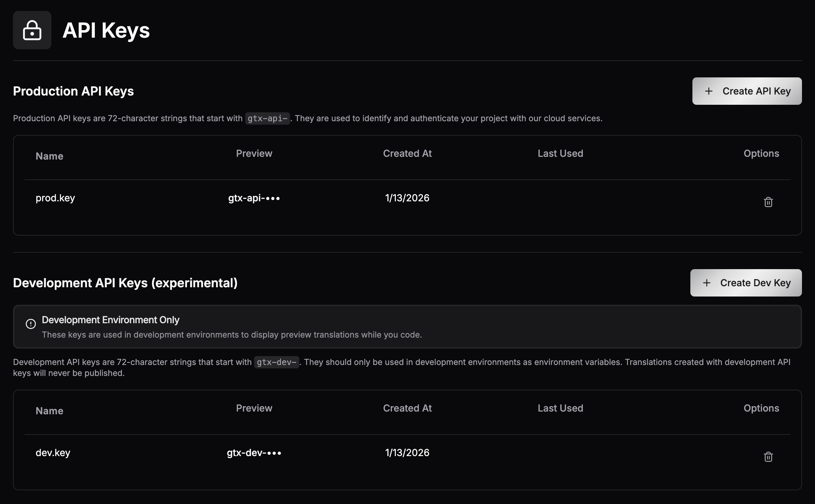Select the prod.key name cell
This screenshot has width=815, height=504.
point(55,198)
